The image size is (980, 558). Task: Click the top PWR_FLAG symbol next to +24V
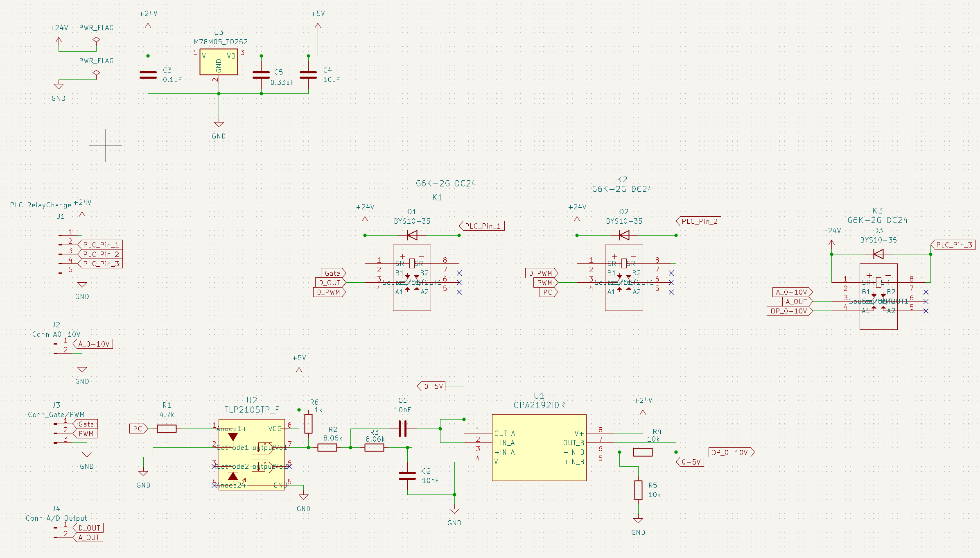[x=96, y=40]
